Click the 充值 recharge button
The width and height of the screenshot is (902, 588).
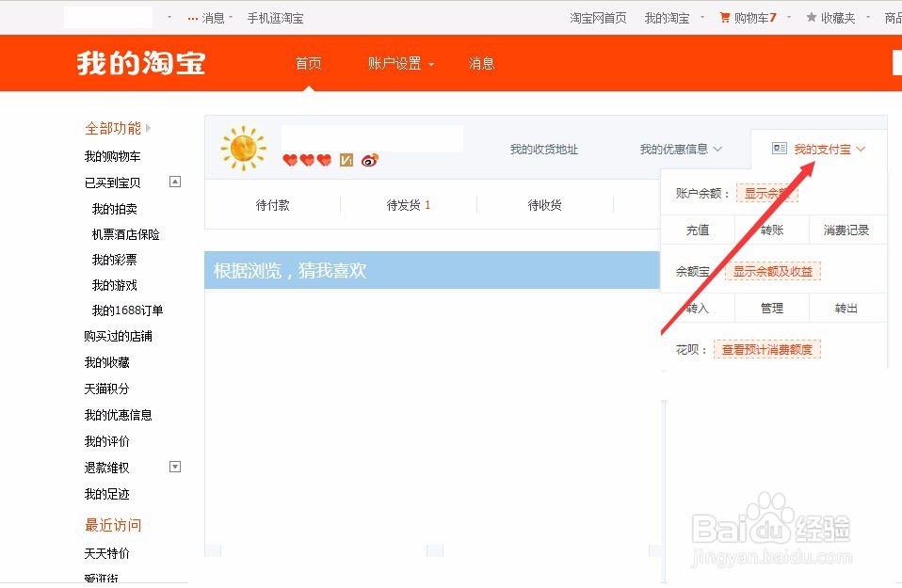(x=698, y=229)
